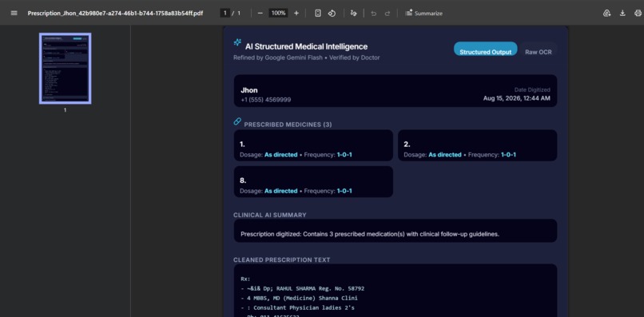
Task: Edit the current page number field
Action: (225, 13)
